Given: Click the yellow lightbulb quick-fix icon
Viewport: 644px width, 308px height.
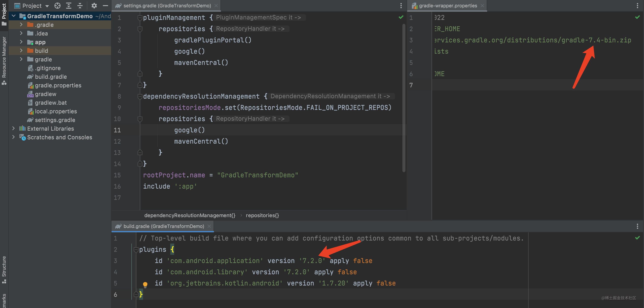Looking at the screenshot, I should (145, 284).
